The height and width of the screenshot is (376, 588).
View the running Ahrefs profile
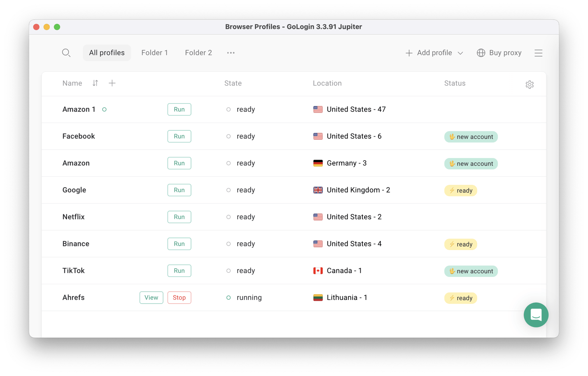151,297
